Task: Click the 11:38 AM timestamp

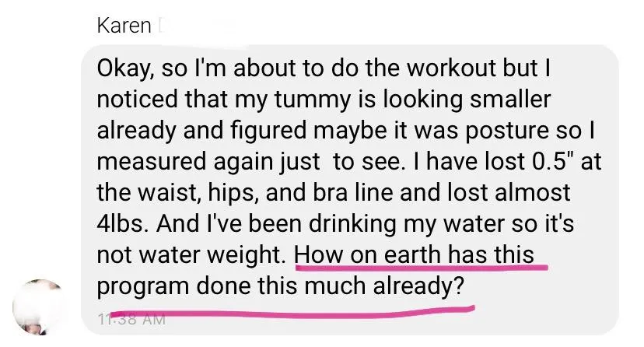Action: click(131, 318)
